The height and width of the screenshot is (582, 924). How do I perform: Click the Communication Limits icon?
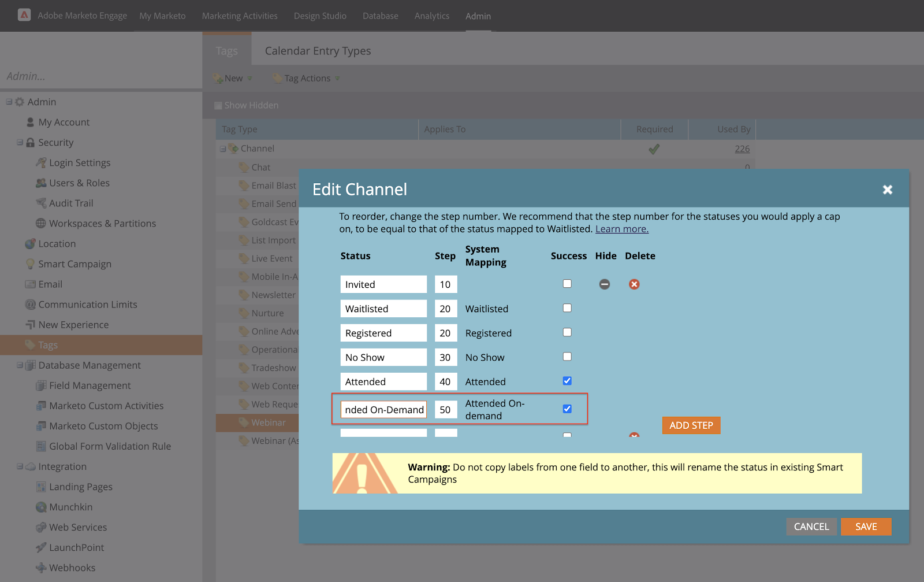31,304
